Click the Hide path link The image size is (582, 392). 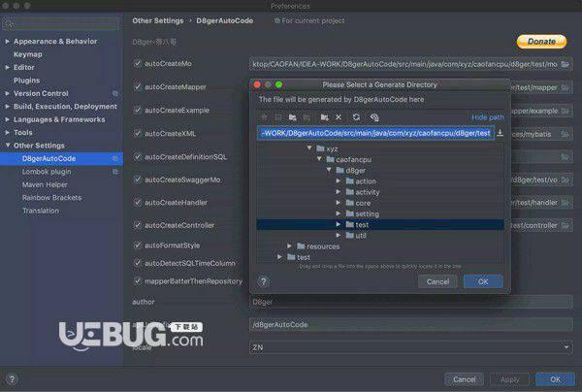click(x=488, y=117)
